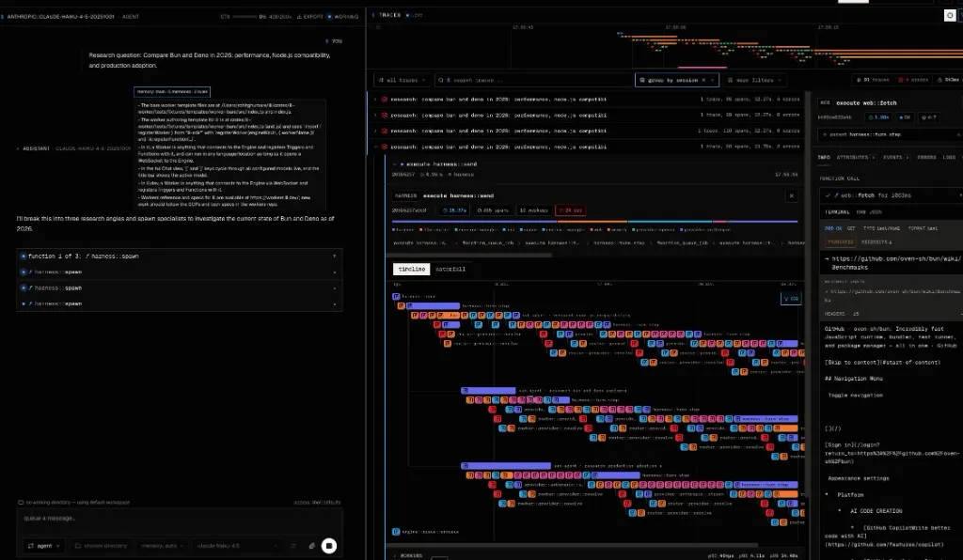Click the OK status badge in span details

coord(905,117)
